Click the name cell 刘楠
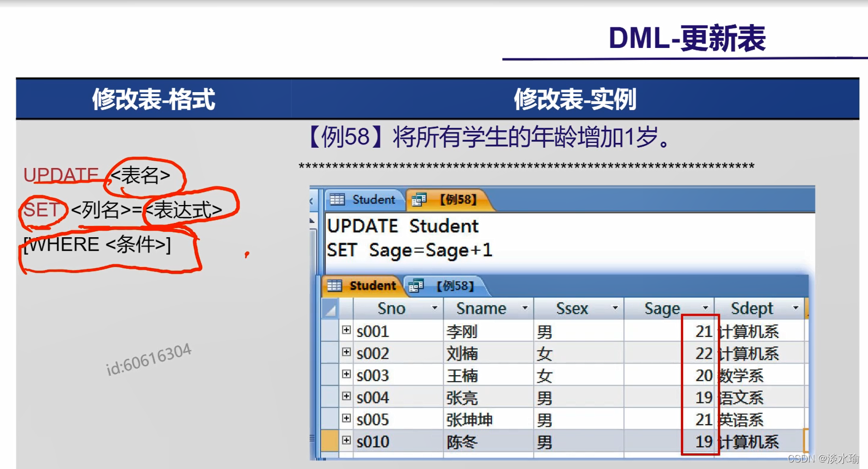The image size is (868, 469). click(x=489, y=353)
